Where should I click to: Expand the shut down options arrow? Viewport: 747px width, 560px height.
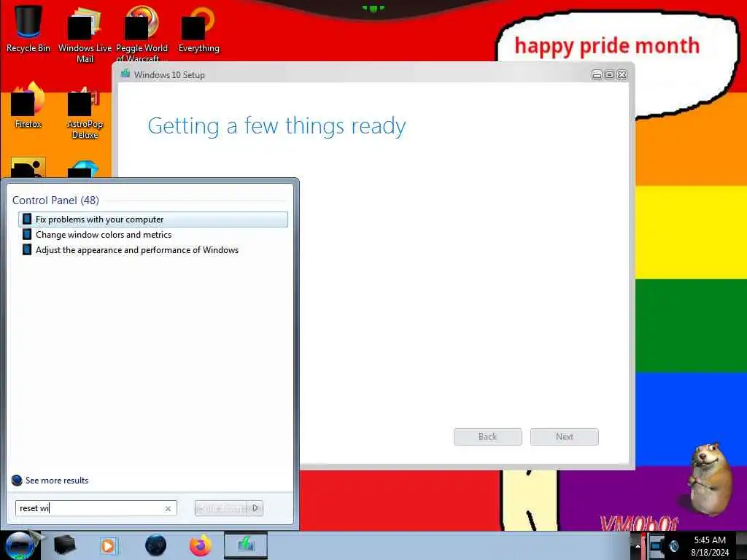pyautogui.click(x=255, y=508)
